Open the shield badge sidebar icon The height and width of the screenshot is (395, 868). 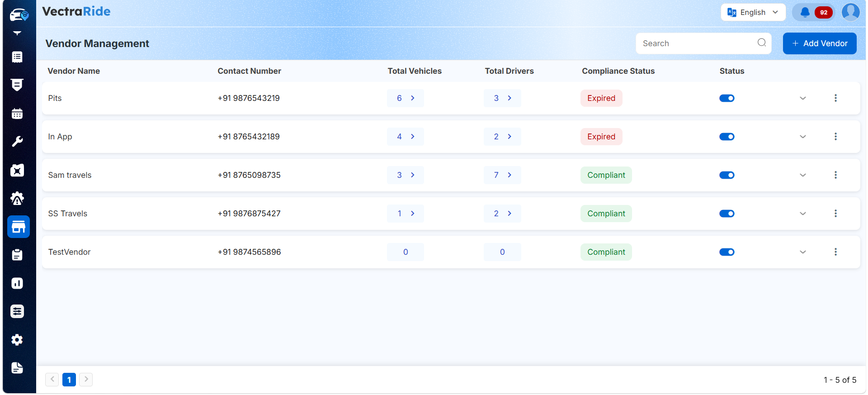tap(17, 85)
